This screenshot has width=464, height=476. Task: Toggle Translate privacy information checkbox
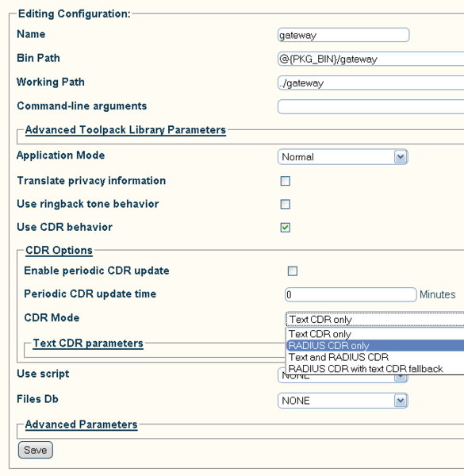click(x=286, y=181)
